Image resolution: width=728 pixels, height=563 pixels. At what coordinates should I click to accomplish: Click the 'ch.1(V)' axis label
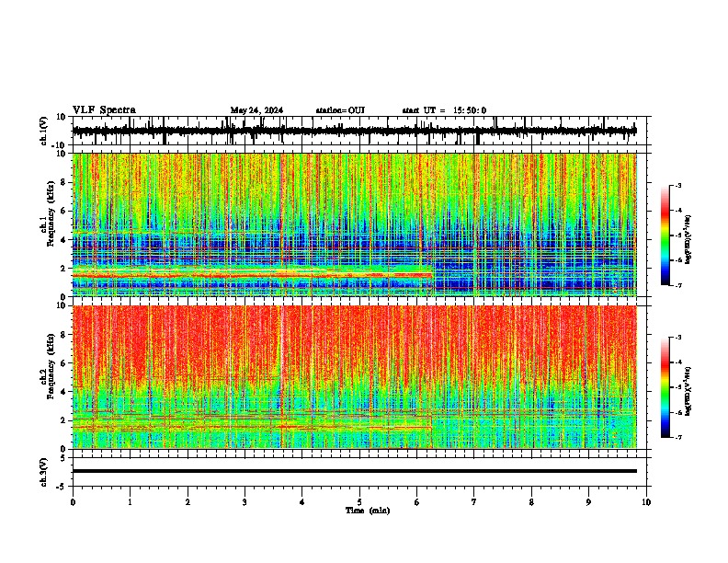[x=43, y=131]
